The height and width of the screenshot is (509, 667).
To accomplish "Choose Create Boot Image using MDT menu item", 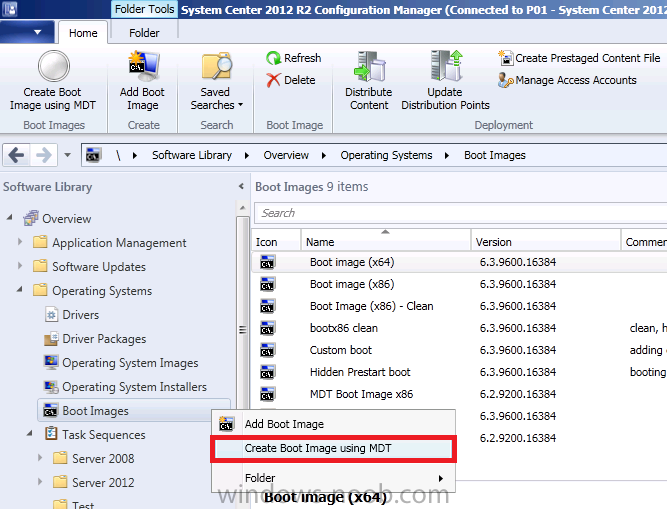I will point(334,448).
